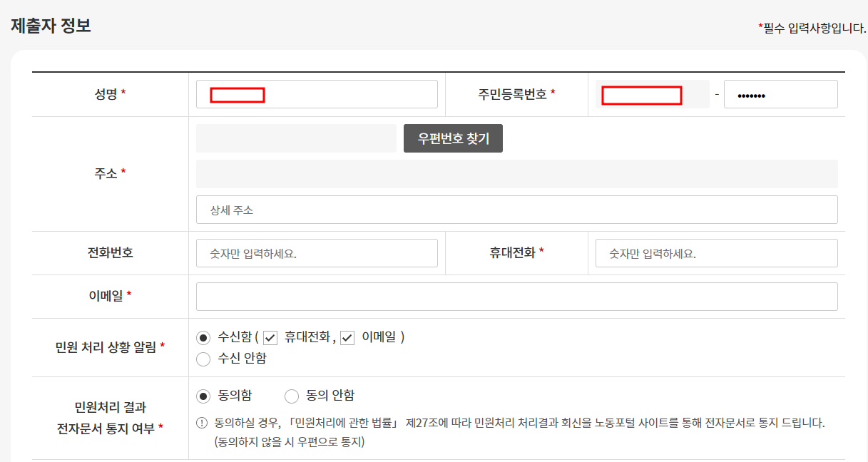Click the 민원 처리 상황 알림 row label

[108, 348]
